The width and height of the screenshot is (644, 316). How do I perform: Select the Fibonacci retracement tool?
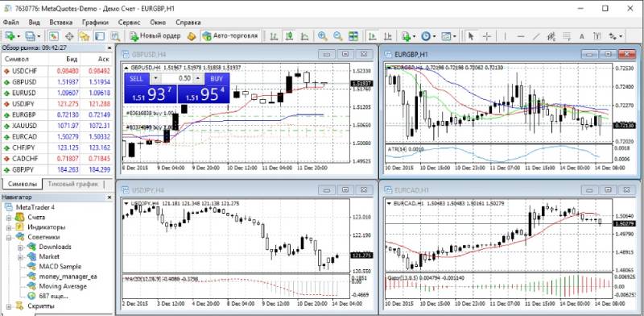tap(567, 36)
